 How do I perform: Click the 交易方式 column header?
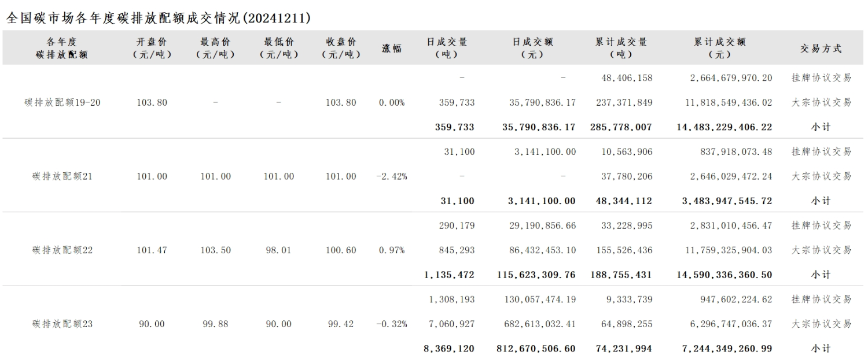pyautogui.click(x=821, y=49)
